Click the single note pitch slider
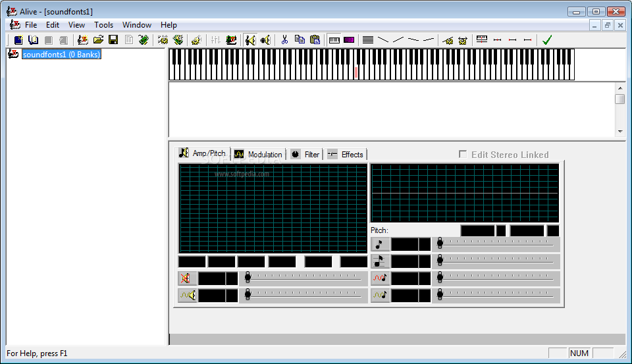Screen dimensions: 632x364 [x=496, y=244]
